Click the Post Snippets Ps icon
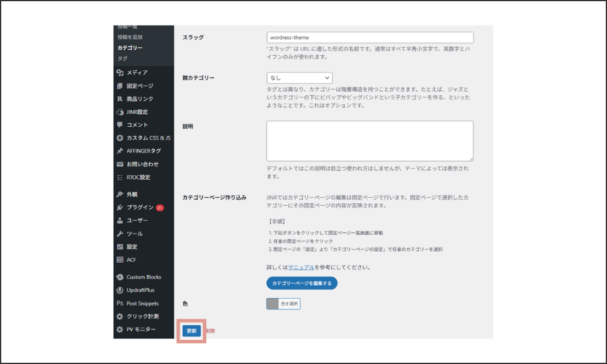The height and width of the screenshot is (364, 607). [120, 303]
